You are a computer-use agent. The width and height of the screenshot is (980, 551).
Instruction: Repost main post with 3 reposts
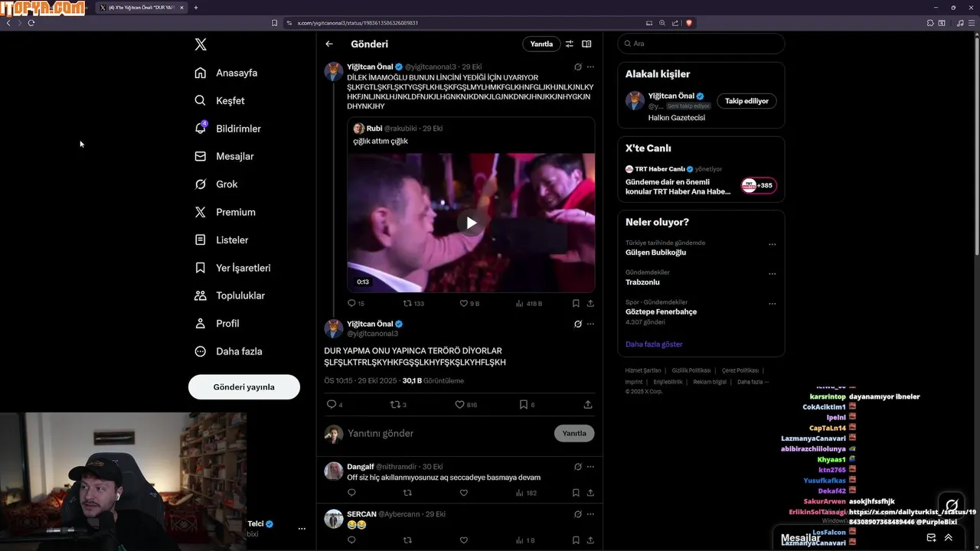click(x=399, y=404)
